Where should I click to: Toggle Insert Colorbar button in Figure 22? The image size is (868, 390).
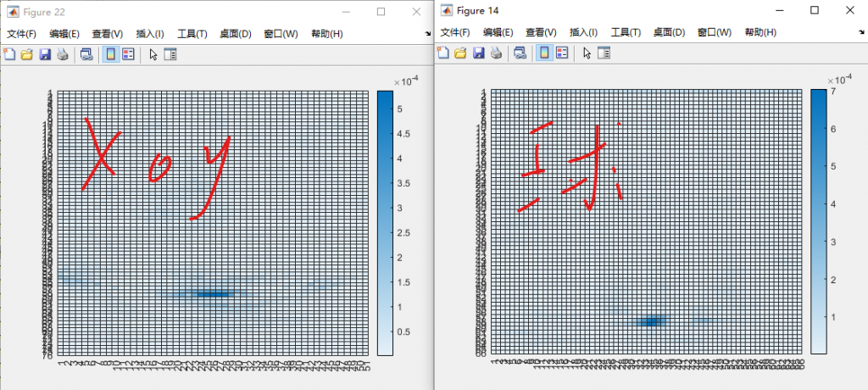(110, 55)
